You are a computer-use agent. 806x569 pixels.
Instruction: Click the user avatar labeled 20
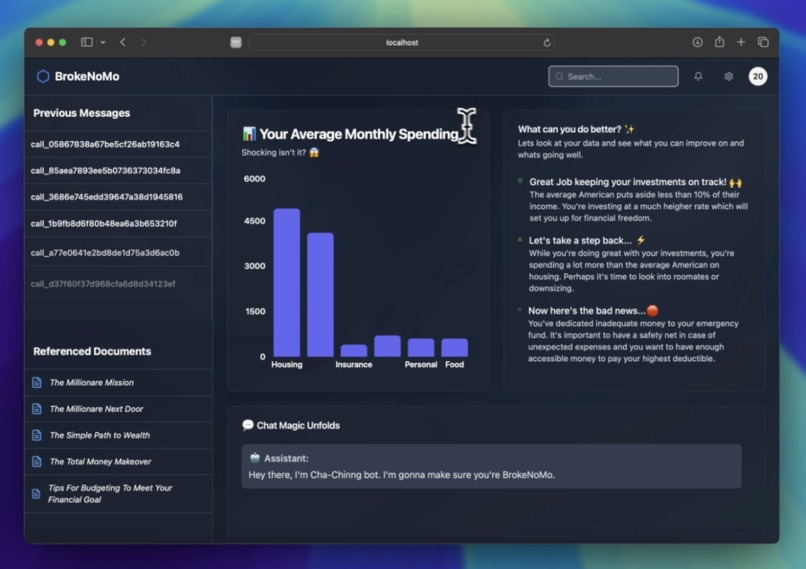click(x=758, y=77)
